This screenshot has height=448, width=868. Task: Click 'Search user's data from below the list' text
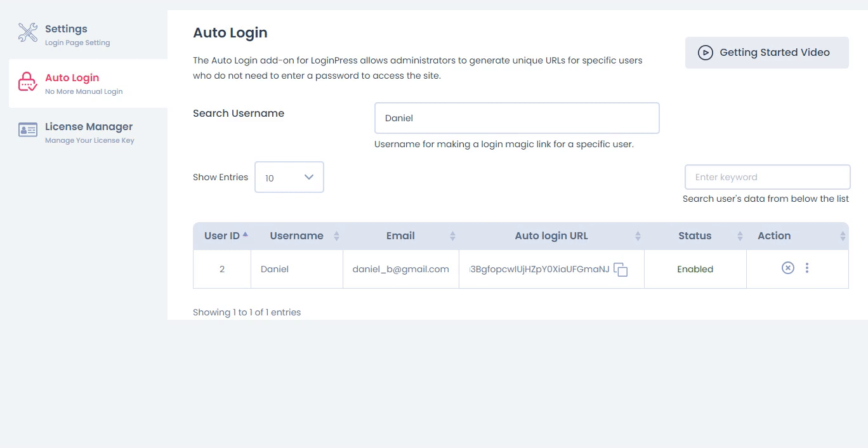pyautogui.click(x=766, y=199)
